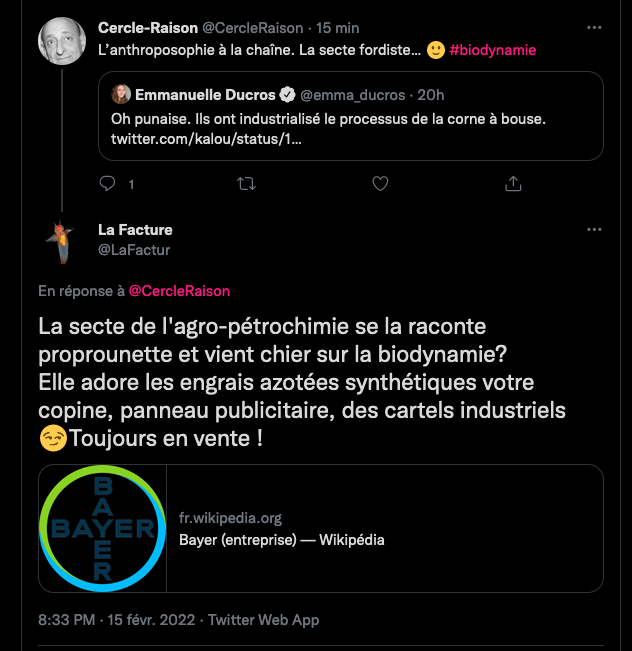Click the Twitter Web App source label
632x651 pixels.
coord(263,620)
